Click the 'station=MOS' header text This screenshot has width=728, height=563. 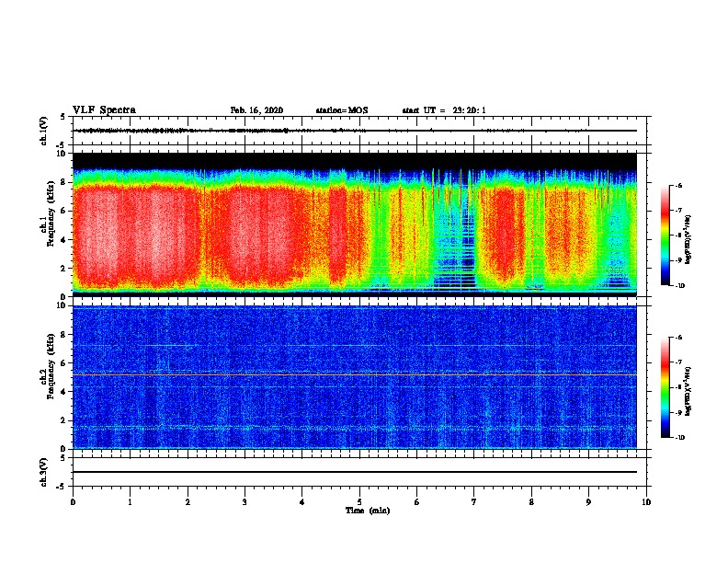pos(342,110)
